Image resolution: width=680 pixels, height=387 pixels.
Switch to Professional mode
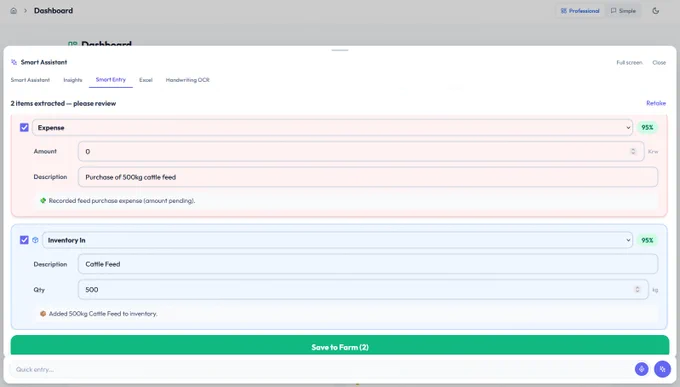click(x=580, y=11)
